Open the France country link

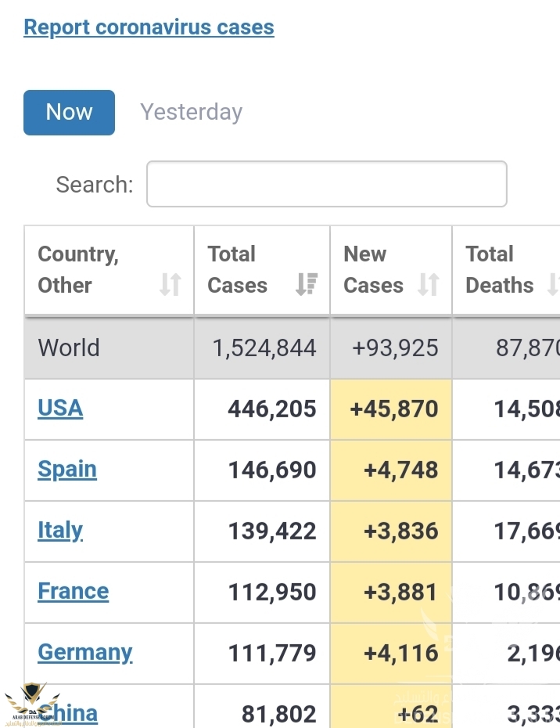(74, 591)
